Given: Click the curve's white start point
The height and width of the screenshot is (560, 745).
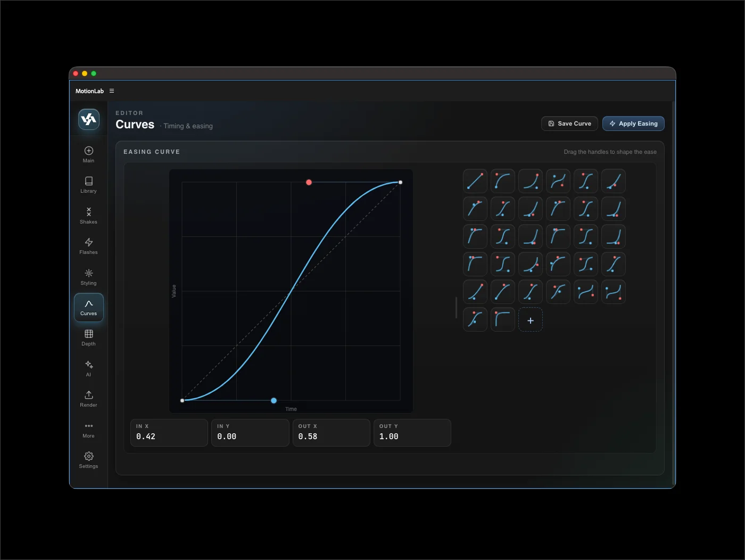Looking at the screenshot, I should (x=183, y=400).
